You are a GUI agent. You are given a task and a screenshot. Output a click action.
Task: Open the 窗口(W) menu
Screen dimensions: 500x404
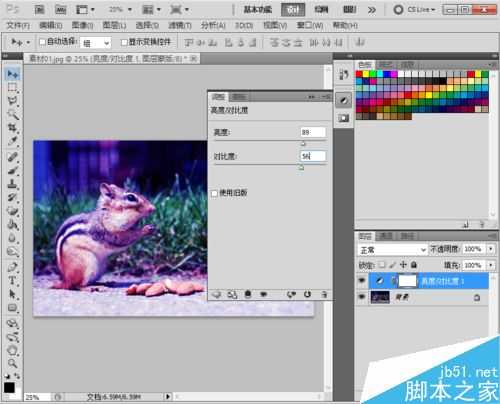(x=310, y=25)
